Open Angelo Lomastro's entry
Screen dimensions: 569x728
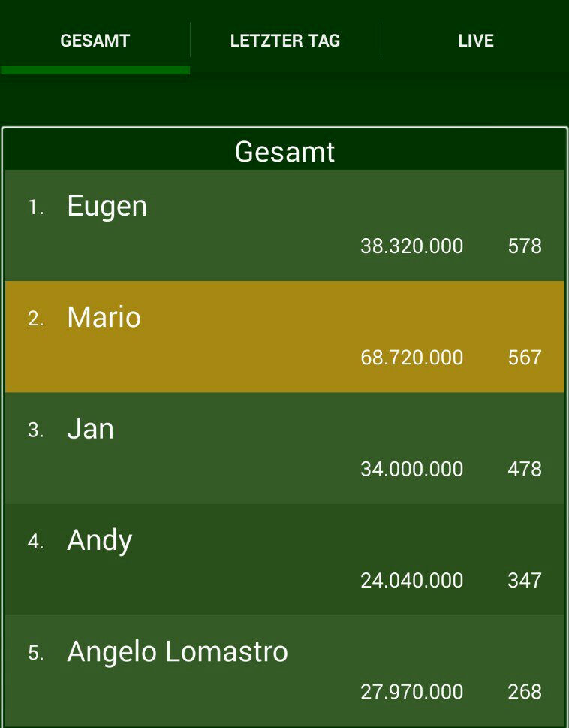click(177, 651)
